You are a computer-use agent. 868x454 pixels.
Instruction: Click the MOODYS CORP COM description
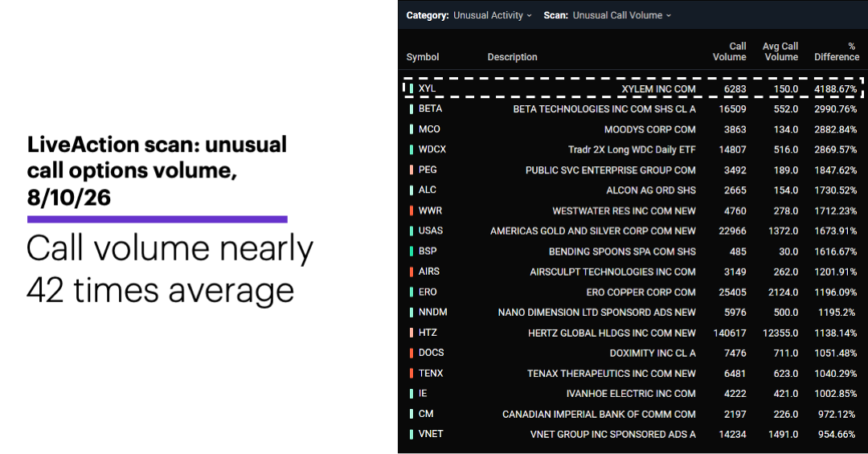[x=650, y=129]
